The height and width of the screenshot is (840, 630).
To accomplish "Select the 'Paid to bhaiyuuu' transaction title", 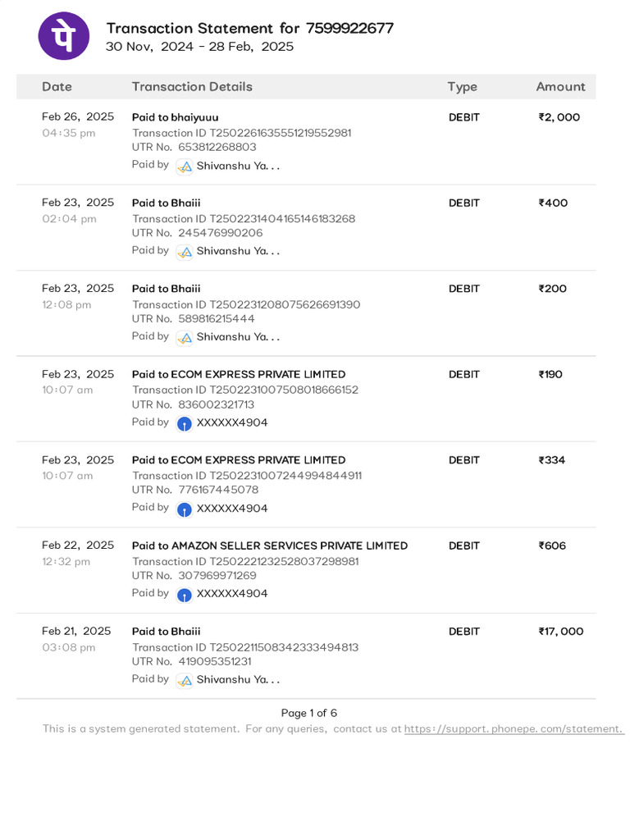I will click(x=176, y=117).
